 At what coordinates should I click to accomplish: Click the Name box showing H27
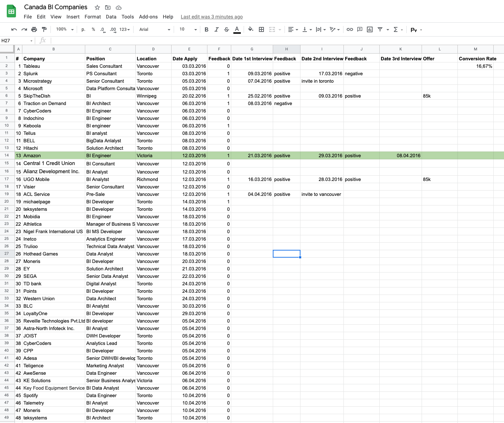17,40
